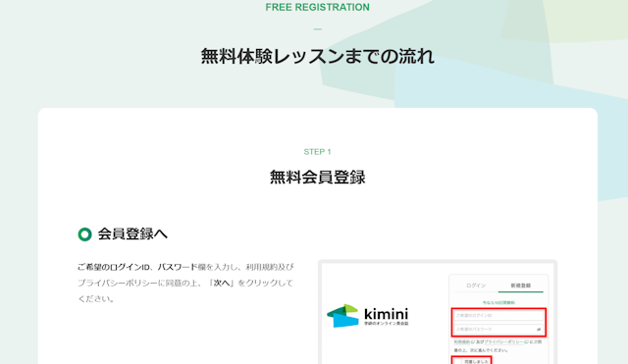Click the 無料会員登録 title

pos(318,177)
